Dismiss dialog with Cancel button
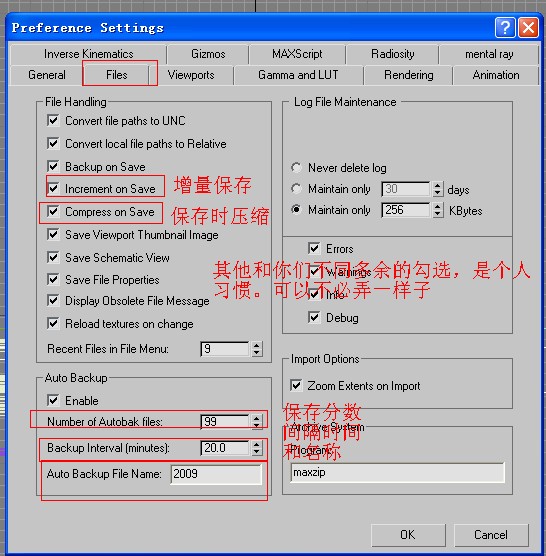The image size is (546, 556). 491,535
